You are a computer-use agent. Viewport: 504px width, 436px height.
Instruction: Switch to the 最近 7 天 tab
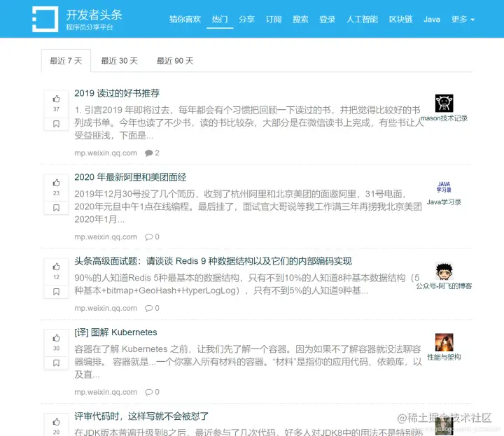point(66,61)
